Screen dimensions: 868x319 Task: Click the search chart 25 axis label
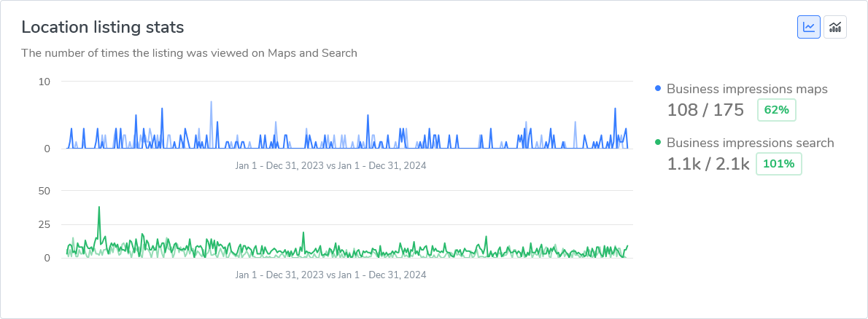[x=44, y=224]
